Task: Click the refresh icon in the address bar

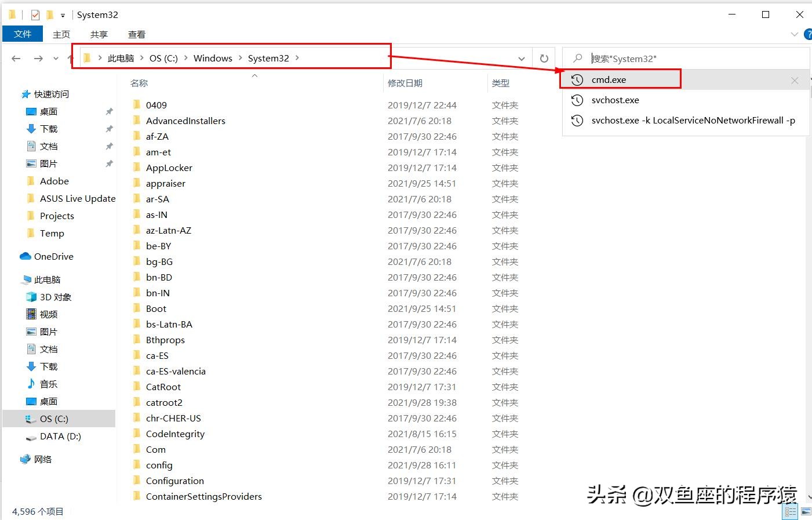Action: click(x=544, y=58)
